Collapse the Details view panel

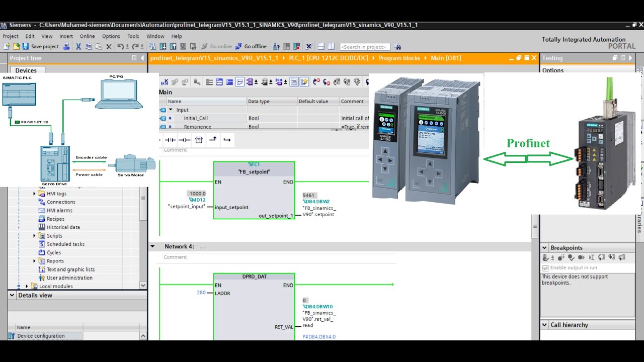pyautogui.click(x=12, y=295)
